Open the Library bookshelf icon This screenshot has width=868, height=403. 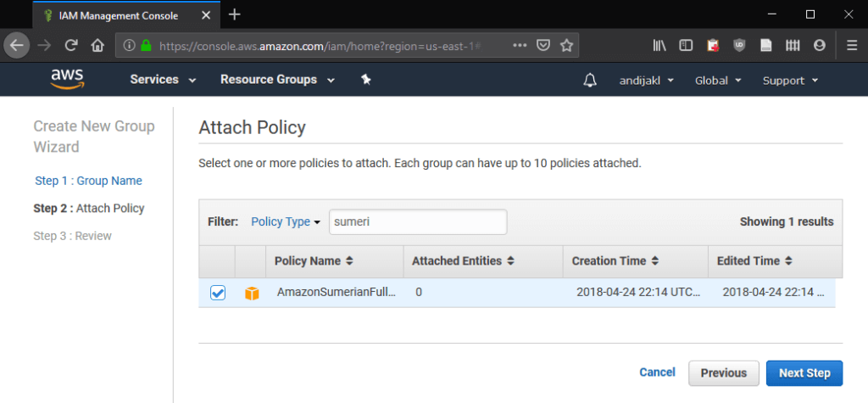(659, 46)
